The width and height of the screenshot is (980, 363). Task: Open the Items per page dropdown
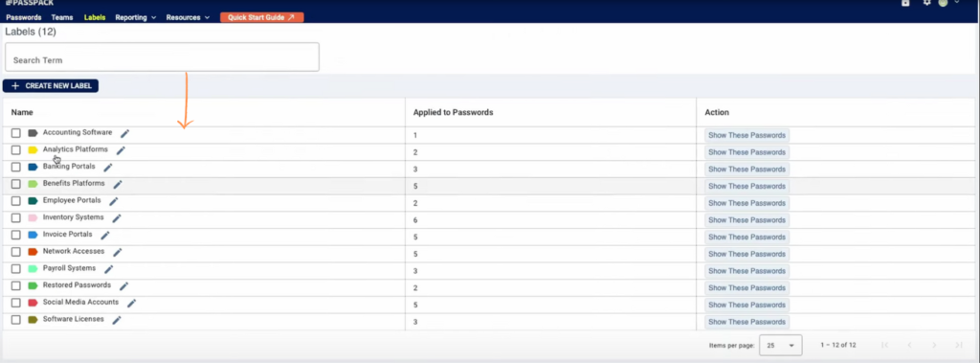(x=781, y=345)
